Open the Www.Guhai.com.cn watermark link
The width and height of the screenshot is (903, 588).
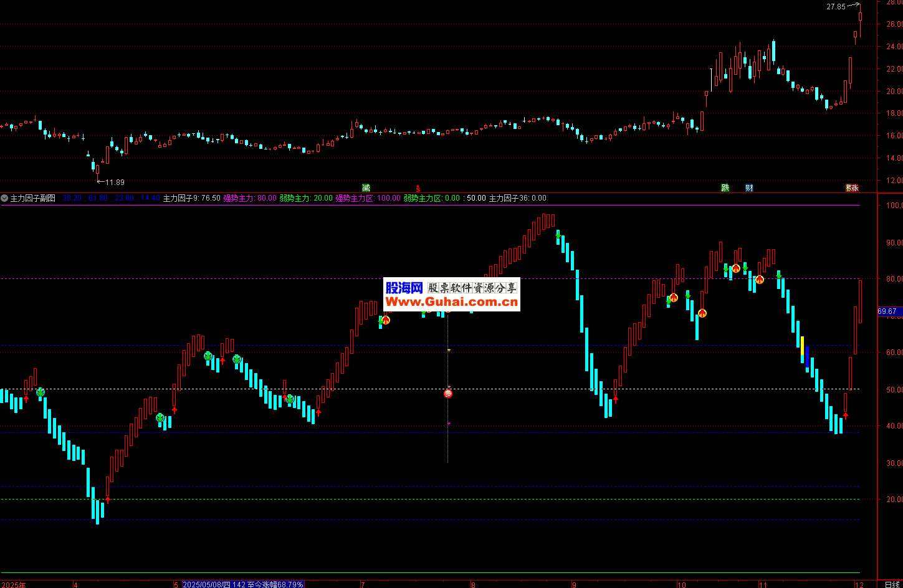point(452,302)
